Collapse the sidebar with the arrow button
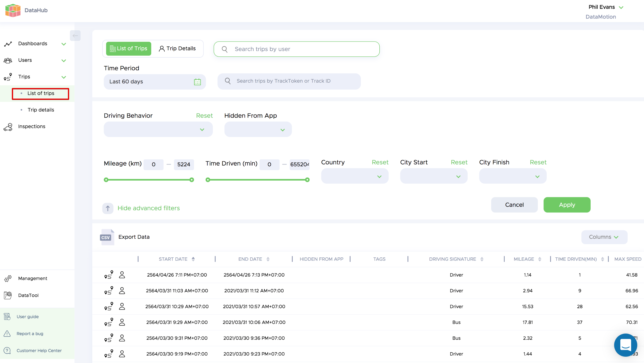 (75, 36)
